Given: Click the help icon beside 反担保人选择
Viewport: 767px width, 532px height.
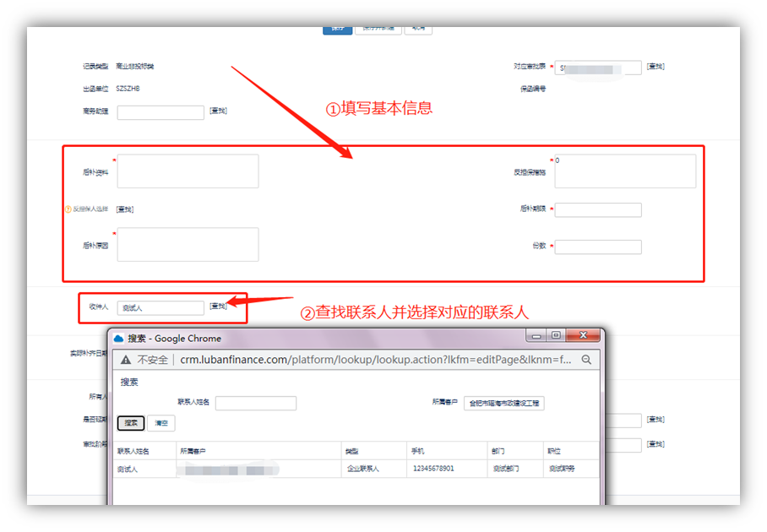Looking at the screenshot, I should 68,209.
